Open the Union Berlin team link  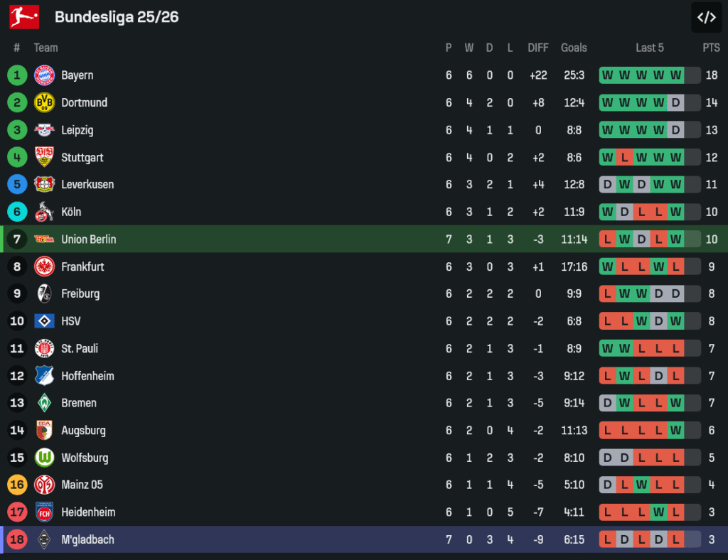click(x=88, y=239)
